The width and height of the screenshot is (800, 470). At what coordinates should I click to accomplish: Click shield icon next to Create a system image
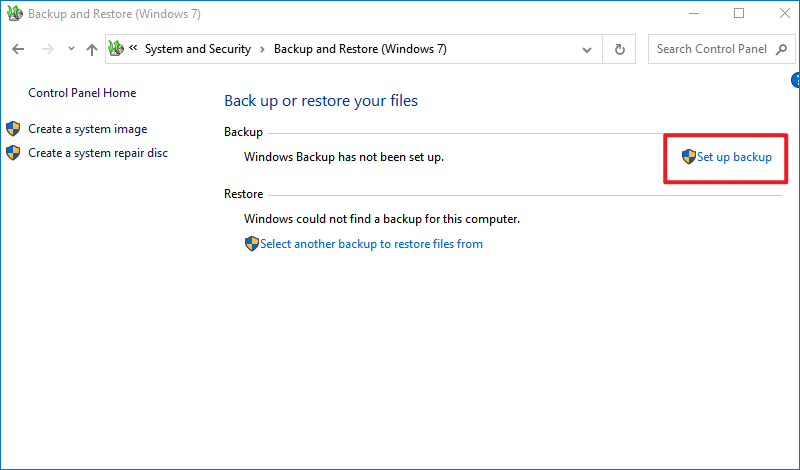pyautogui.click(x=13, y=129)
